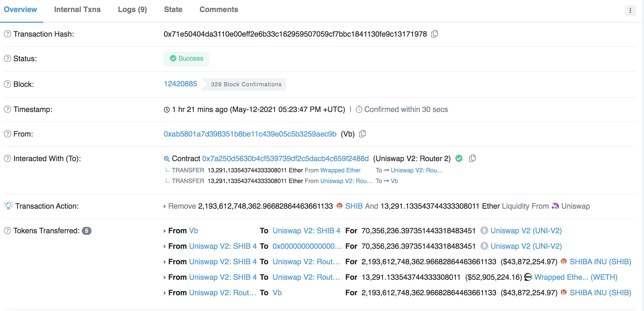Open the State tab
This screenshot has width=644, height=311.
click(x=173, y=9)
